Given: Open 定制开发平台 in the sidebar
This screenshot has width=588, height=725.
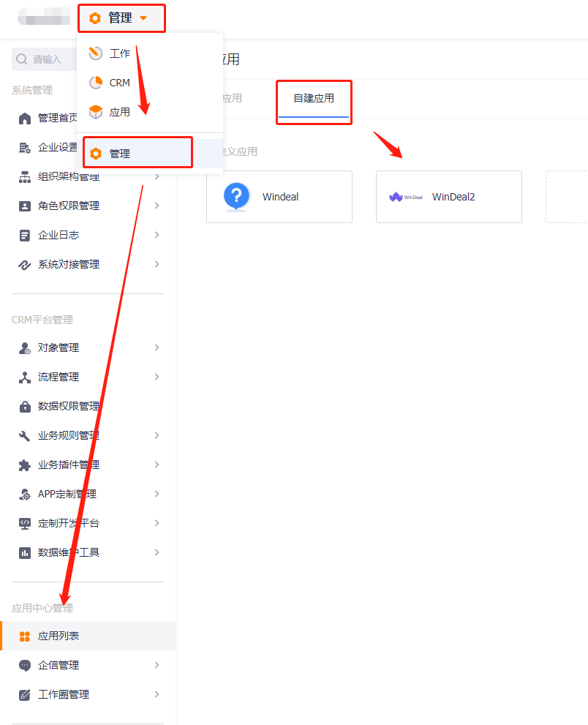Looking at the screenshot, I should 69,523.
